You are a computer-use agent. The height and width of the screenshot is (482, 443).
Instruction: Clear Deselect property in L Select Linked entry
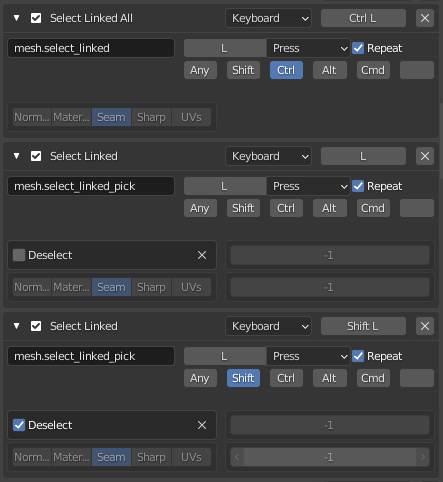tap(202, 255)
